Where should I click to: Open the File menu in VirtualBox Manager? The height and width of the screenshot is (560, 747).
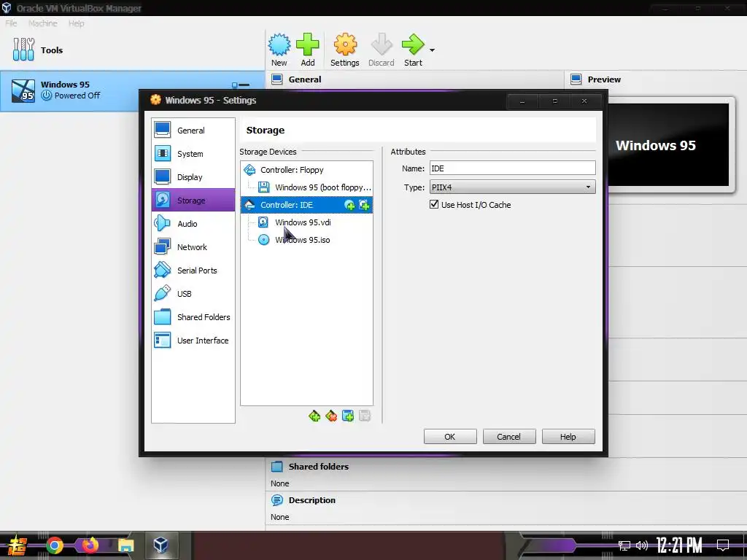pos(11,23)
